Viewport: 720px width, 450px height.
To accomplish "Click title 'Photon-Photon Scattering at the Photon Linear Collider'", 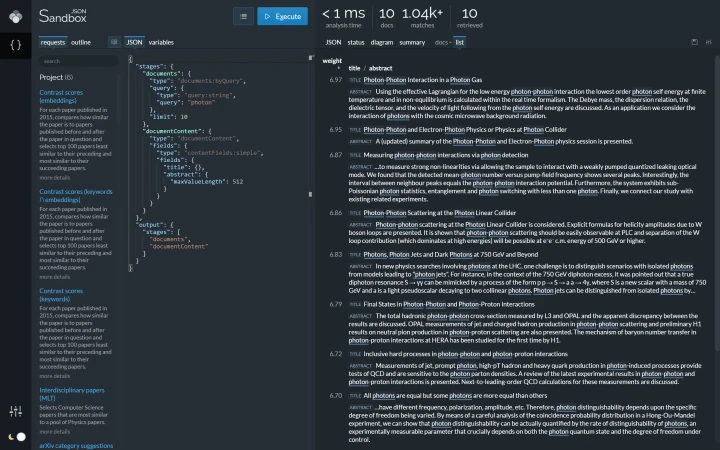I will click(439, 213).
